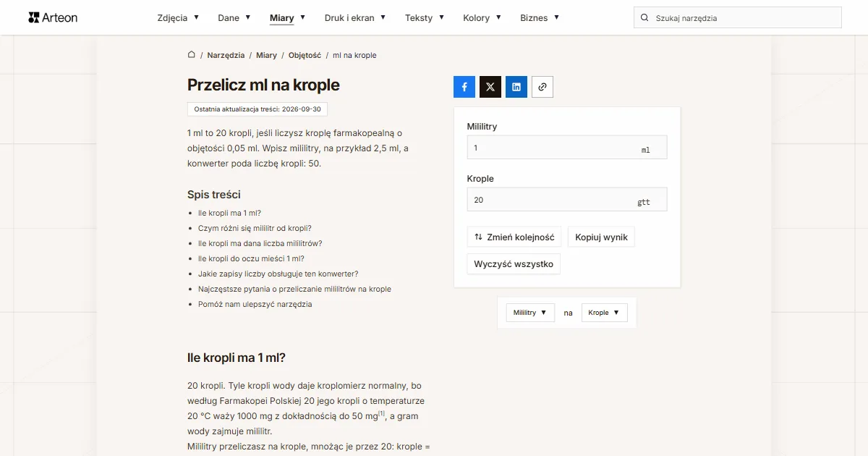This screenshot has width=868, height=456.
Task: Go to home via breadcrumb house icon
Action: [192, 55]
